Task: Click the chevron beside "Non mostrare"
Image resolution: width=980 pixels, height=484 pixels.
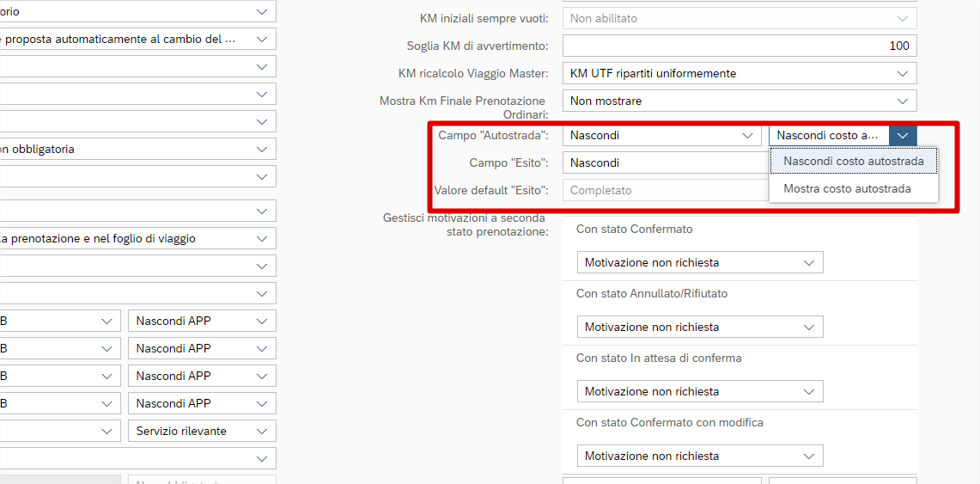Action: [x=902, y=101]
